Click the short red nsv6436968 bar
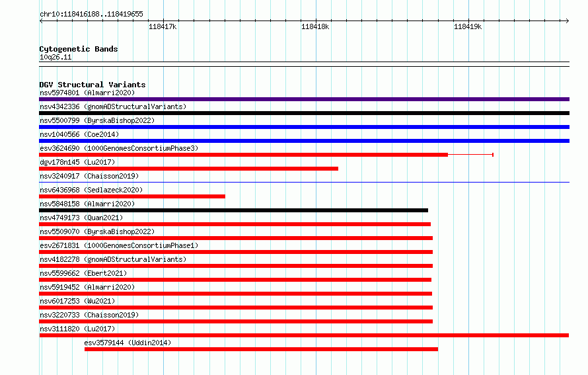The width and height of the screenshot is (588, 375). [x=132, y=196]
